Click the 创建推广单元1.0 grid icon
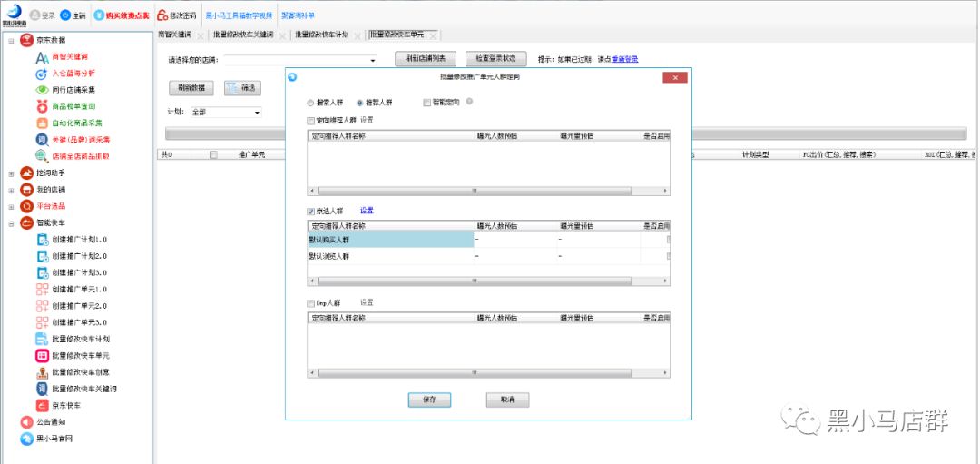The height and width of the screenshot is (464, 980). point(42,289)
